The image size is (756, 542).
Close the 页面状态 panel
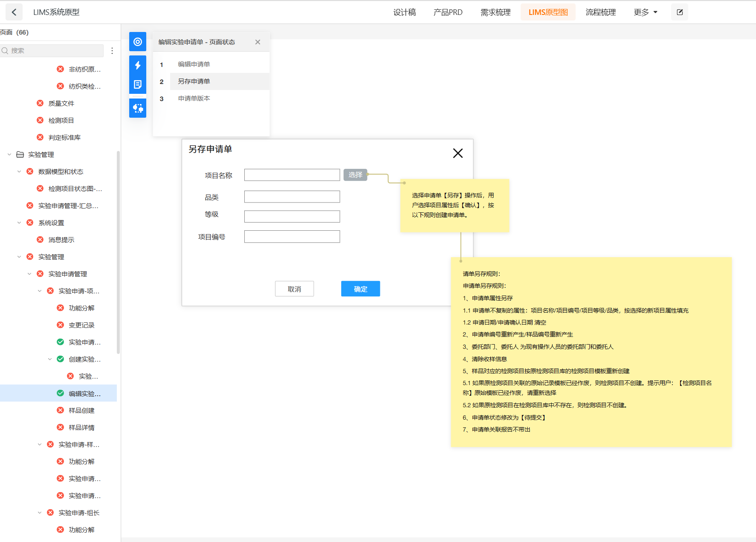(258, 42)
